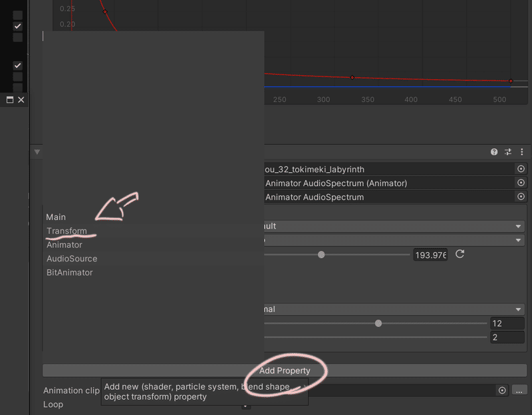This screenshot has height=415, width=532.
Task: Click the ... button next to Animation clip
Action: 521,391
